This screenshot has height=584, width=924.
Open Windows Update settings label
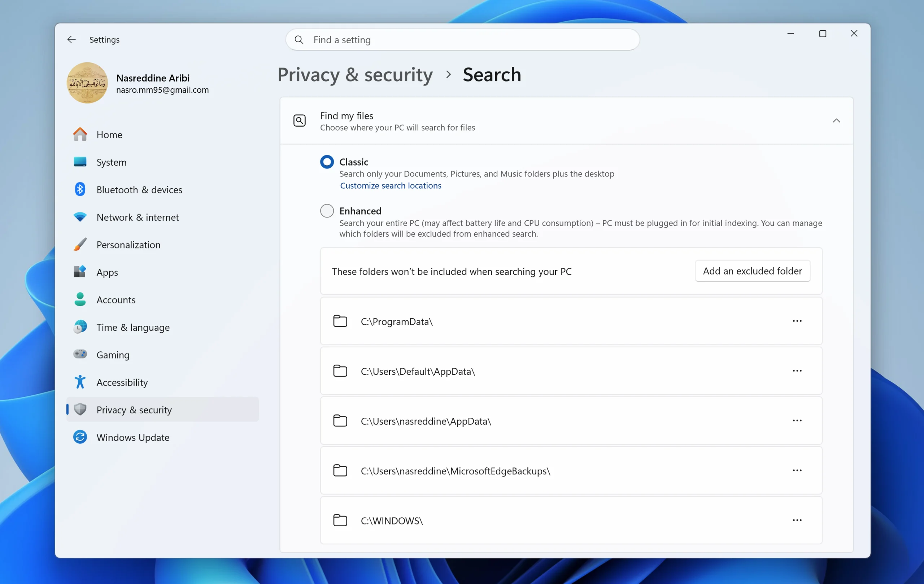pyautogui.click(x=133, y=438)
